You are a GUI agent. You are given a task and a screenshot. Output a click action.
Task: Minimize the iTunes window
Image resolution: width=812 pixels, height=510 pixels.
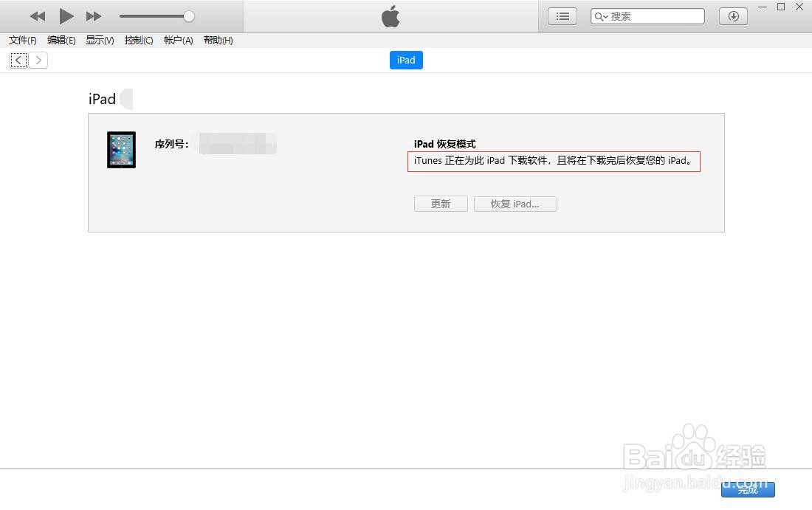[763, 7]
